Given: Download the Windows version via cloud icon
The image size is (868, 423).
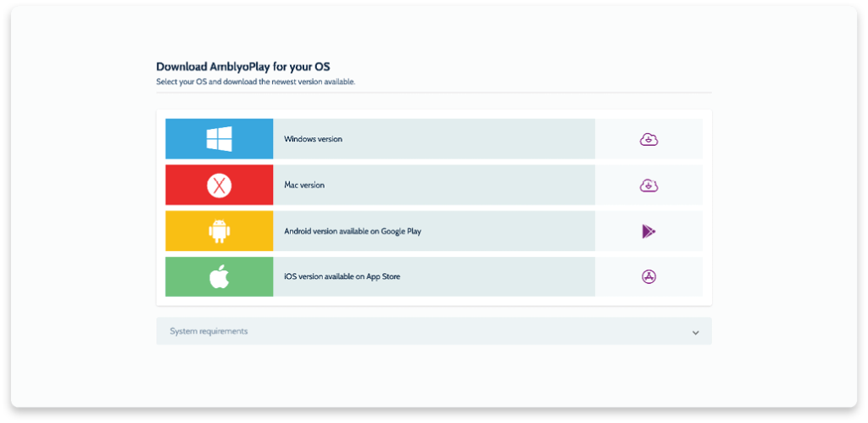Looking at the screenshot, I should pos(648,140).
